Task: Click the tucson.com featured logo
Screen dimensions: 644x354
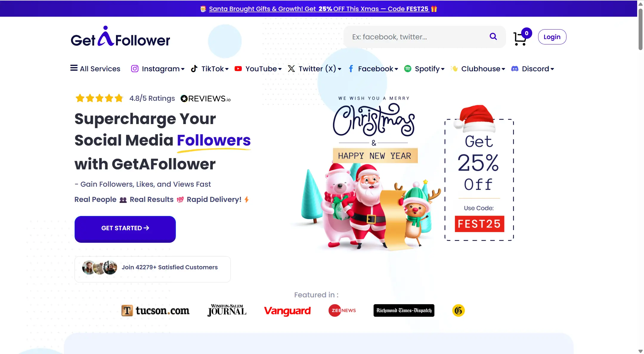Action: point(155,310)
